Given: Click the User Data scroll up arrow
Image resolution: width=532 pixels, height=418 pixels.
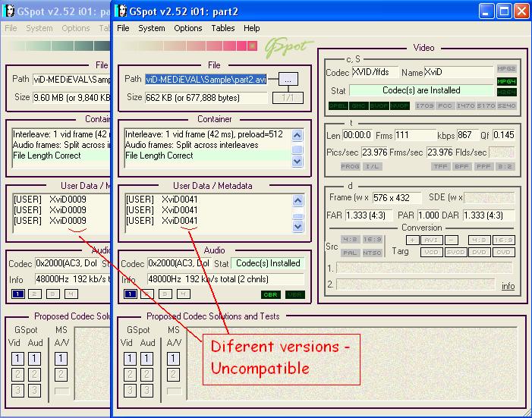Looking at the screenshot, I should [297, 200].
